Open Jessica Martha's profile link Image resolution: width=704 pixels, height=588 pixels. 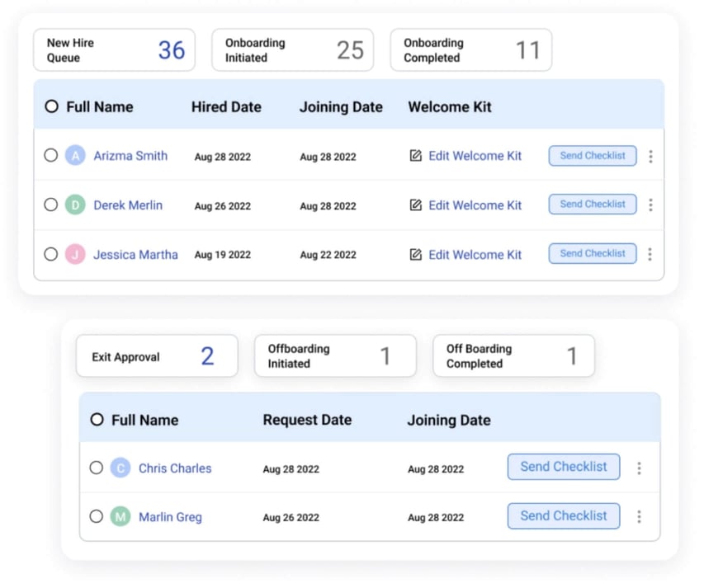click(135, 254)
